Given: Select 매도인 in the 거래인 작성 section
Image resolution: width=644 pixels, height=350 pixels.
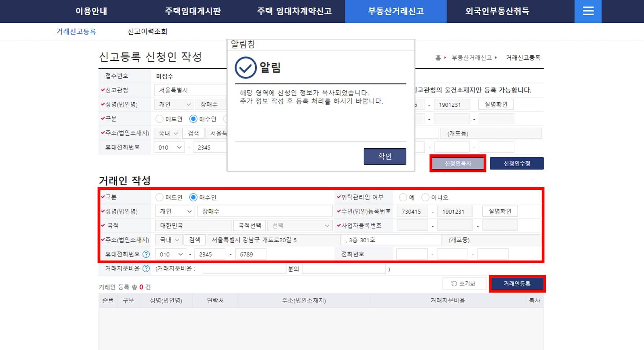Looking at the screenshot, I should click(159, 197).
